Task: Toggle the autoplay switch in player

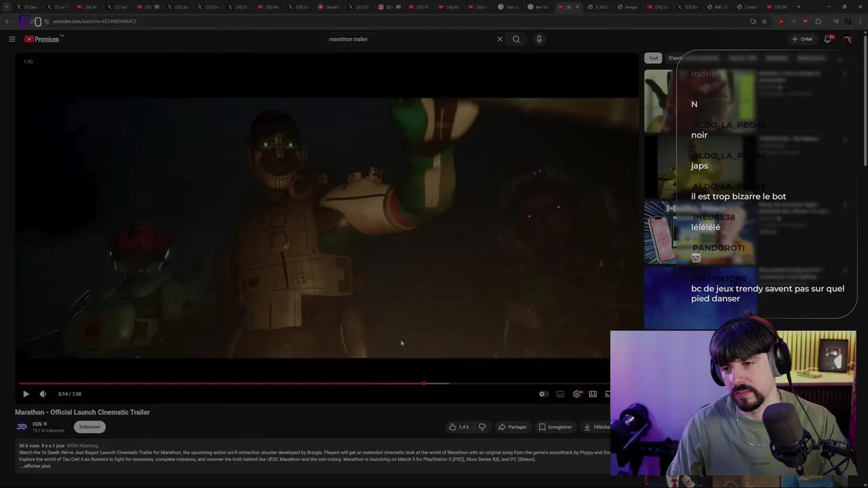Action: click(x=542, y=394)
